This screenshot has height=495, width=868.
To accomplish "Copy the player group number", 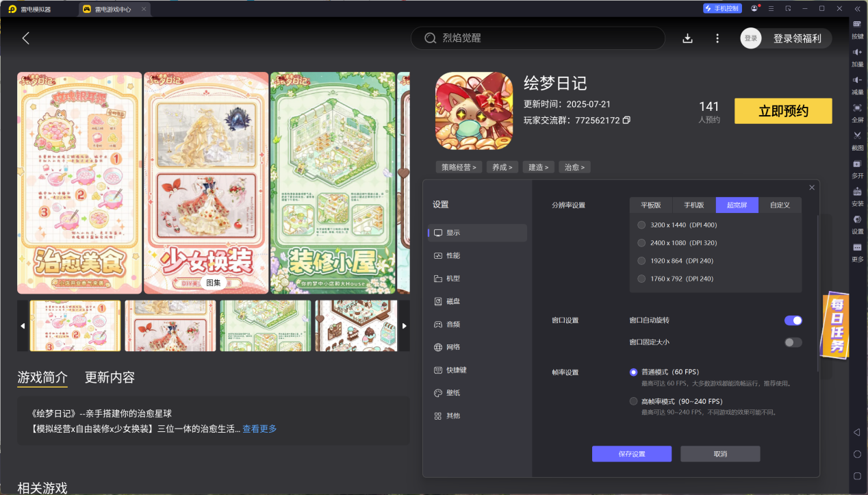I will pos(626,120).
